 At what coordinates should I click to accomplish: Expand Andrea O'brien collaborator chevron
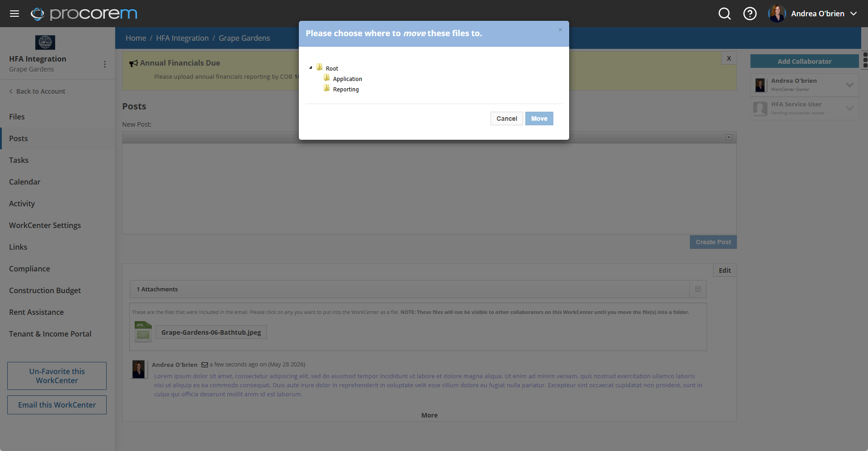point(850,85)
